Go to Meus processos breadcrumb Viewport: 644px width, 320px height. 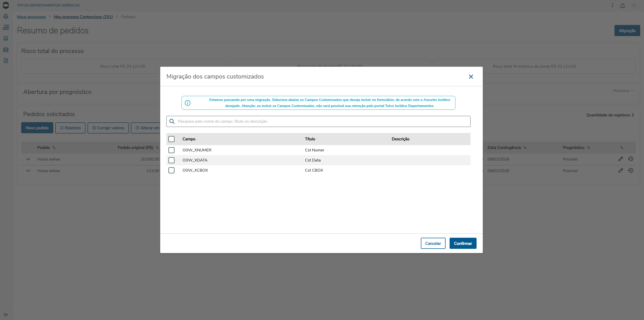(x=31, y=17)
